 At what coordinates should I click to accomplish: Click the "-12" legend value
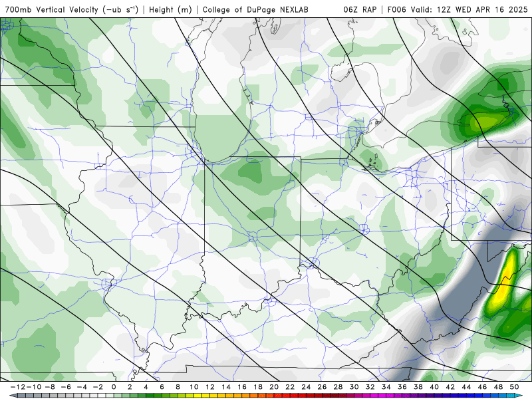pyautogui.click(x=17, y=387)
